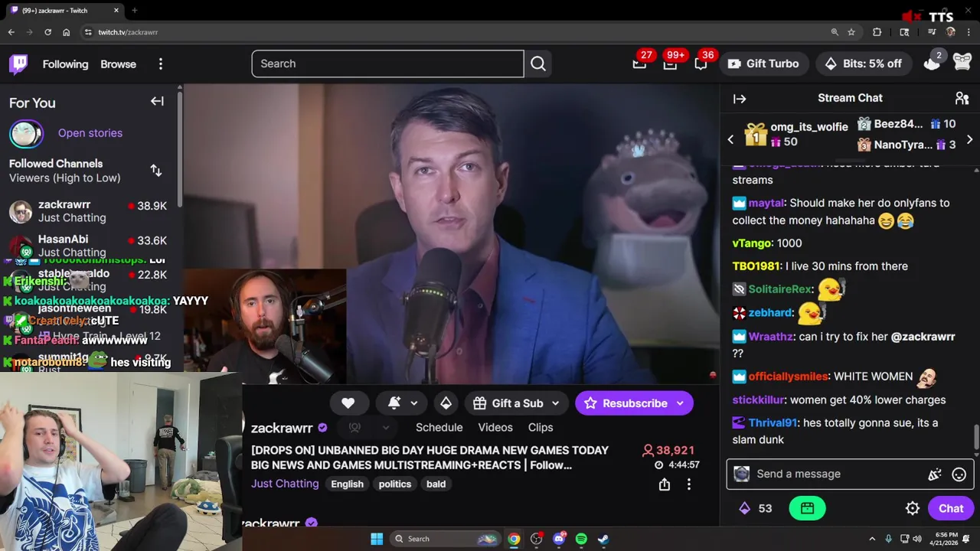Viewport: 980px width, 551px height.
Task: Open the Following tab
Action: pos(65,64)
